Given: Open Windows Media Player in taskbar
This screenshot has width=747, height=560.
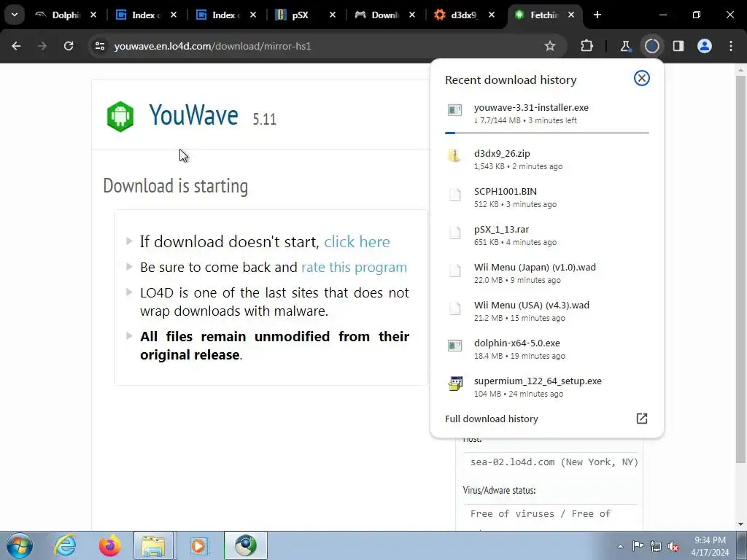Looking at the screenshot, I should 198,545.
